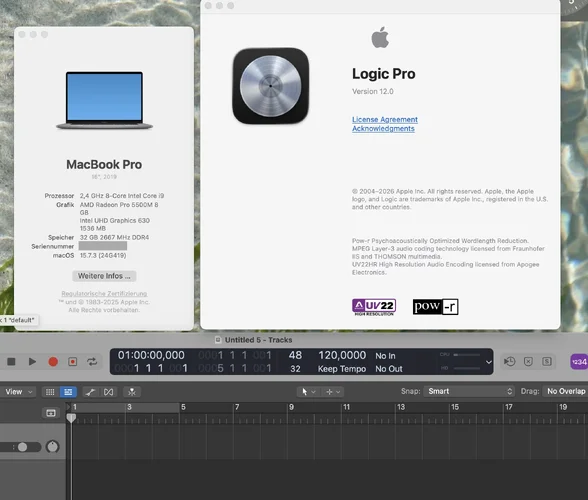Viewport: 588px width, 500px height.
Task: Click the track pan knob
Action: 52,446
